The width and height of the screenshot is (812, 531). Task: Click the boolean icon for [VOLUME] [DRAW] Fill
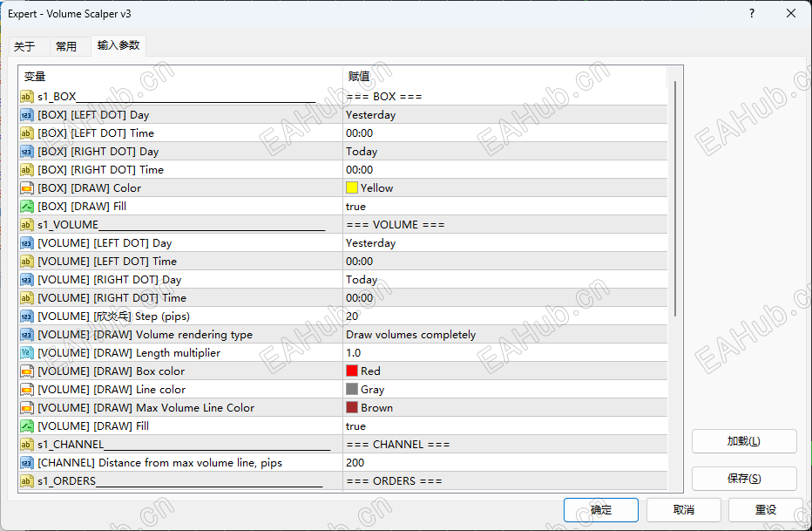point(27,425)
